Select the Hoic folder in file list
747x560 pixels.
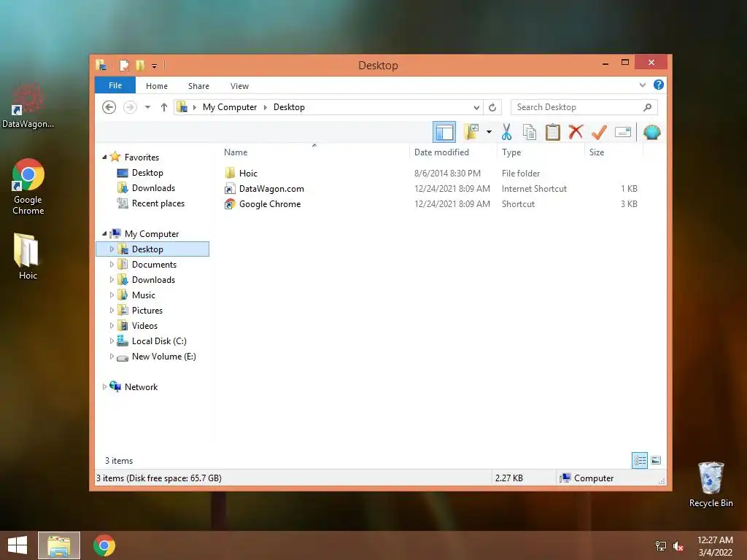[248, 174]
